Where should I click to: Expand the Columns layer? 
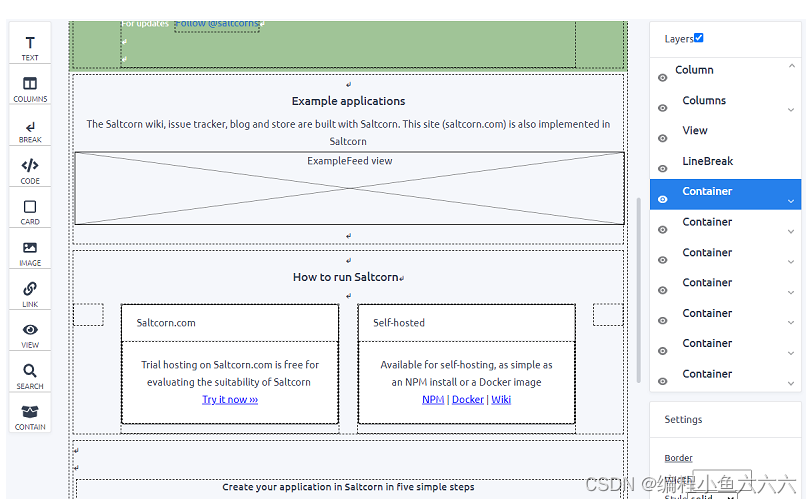pos(791,110)
